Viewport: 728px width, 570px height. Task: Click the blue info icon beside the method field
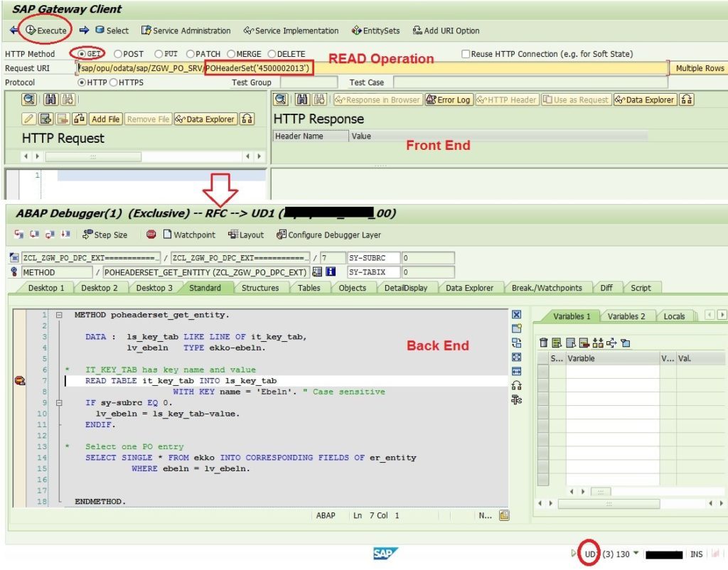coord(331,272)
